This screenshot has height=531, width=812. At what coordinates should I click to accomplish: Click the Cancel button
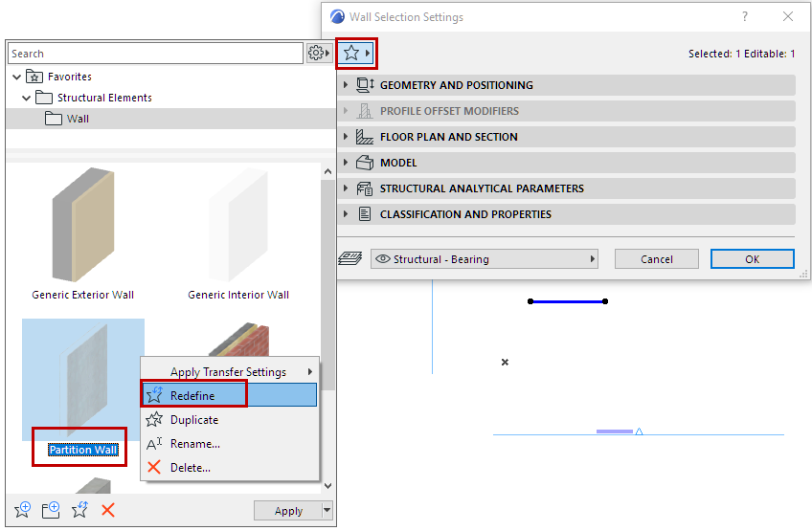[657, 258]
